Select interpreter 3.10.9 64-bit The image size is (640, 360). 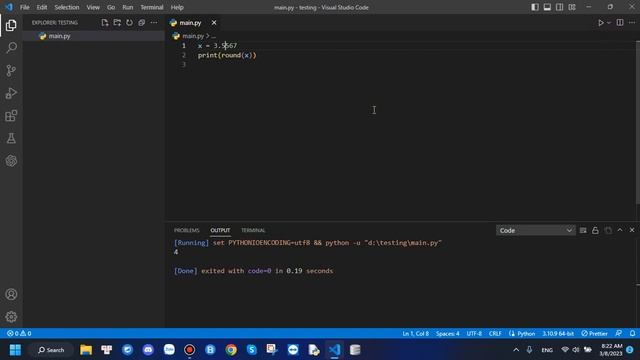[558, 333]
